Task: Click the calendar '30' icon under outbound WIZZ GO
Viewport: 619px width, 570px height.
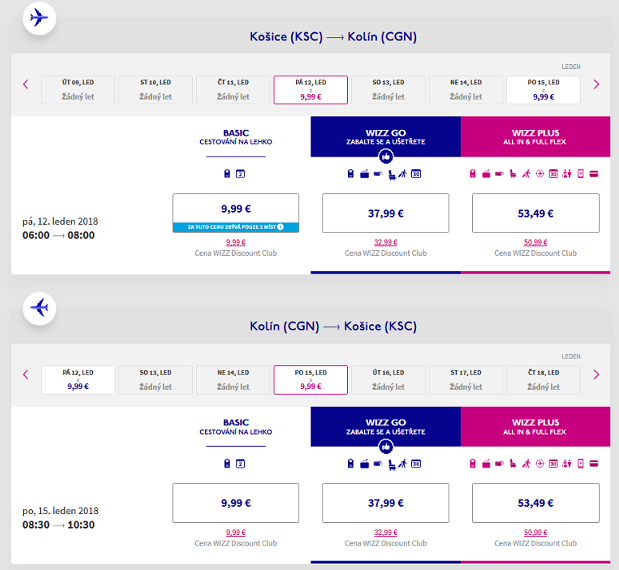Action: tap(416, 174)
